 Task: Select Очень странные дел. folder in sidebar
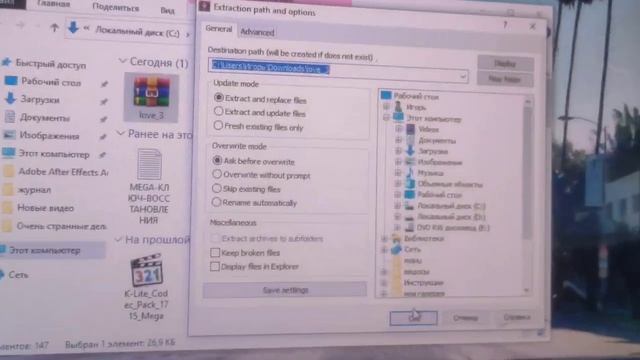62,226
